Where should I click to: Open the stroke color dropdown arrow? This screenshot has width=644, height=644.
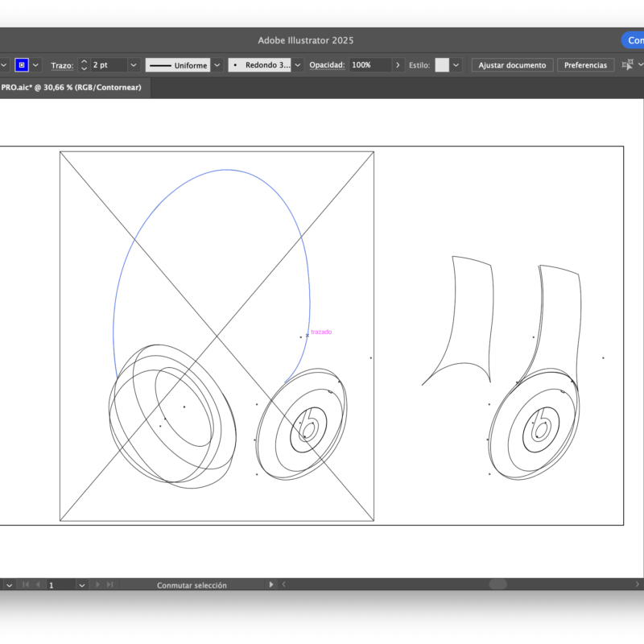(36, 65)
